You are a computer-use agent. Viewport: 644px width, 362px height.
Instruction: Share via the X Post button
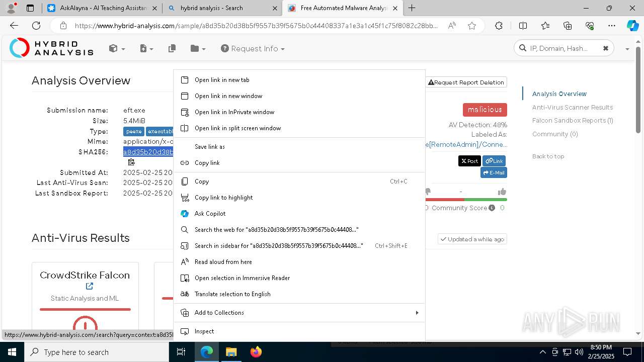click(x=469, y=161)
